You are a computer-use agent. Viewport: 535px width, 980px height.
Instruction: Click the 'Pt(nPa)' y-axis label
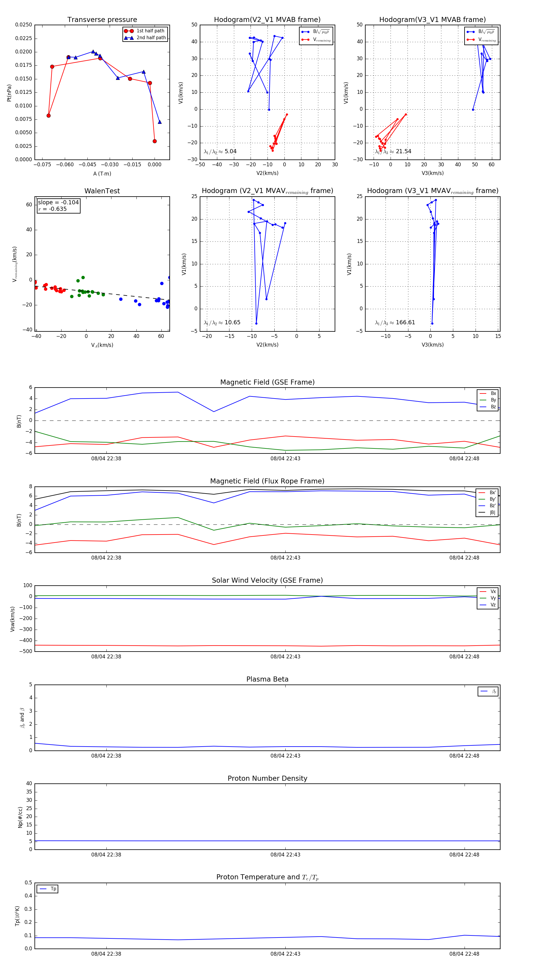(9, 93)
